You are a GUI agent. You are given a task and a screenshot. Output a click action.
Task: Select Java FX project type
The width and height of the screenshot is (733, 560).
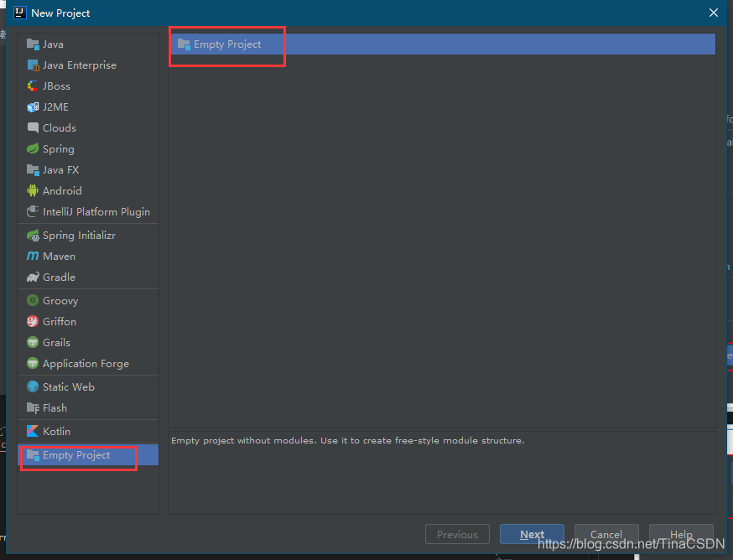88,169
